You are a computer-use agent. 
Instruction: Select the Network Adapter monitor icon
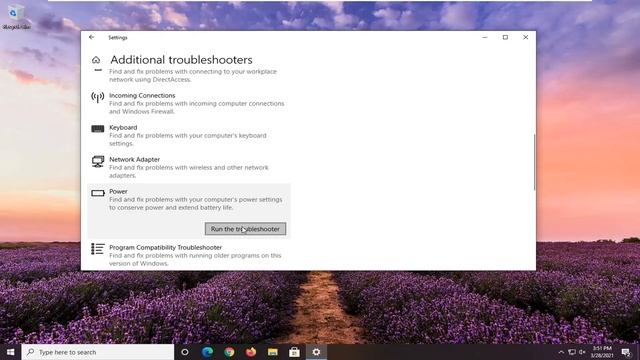pyautogui.click(x=98, y=162)
